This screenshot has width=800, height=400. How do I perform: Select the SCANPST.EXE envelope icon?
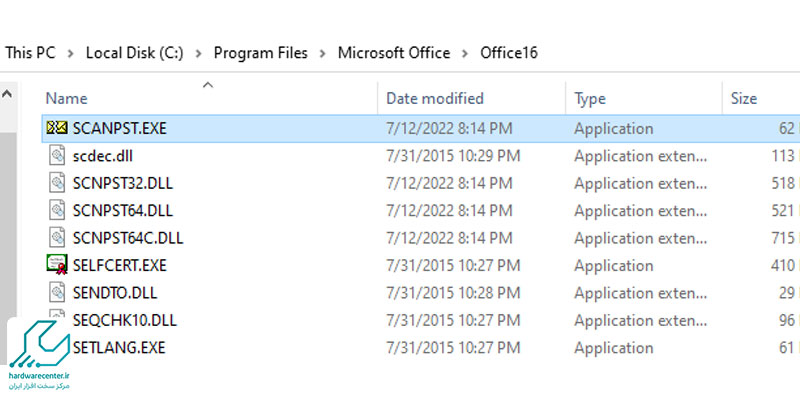coord(56,128)
